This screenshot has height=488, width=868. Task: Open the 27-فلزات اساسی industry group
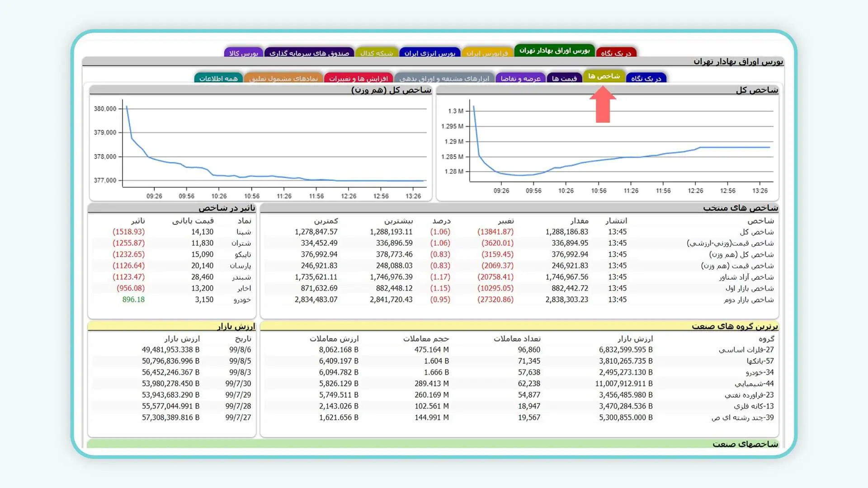[x=746, y=350]
